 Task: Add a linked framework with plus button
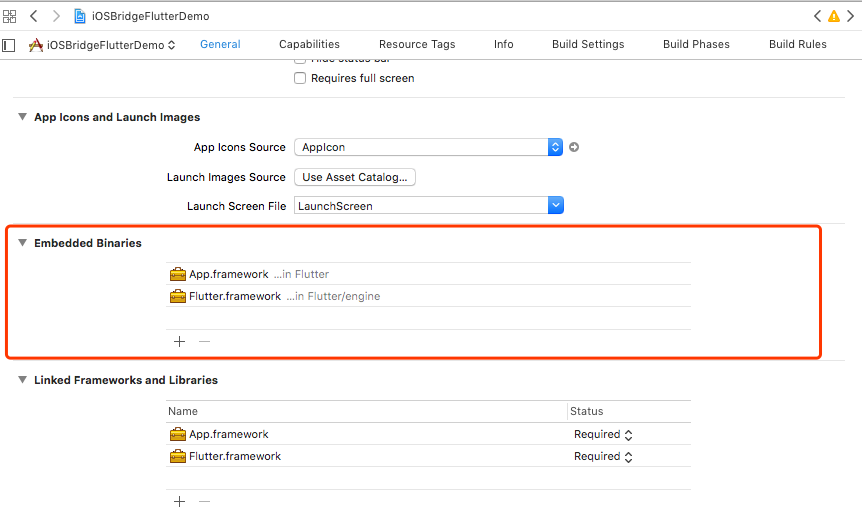[179, 501]
